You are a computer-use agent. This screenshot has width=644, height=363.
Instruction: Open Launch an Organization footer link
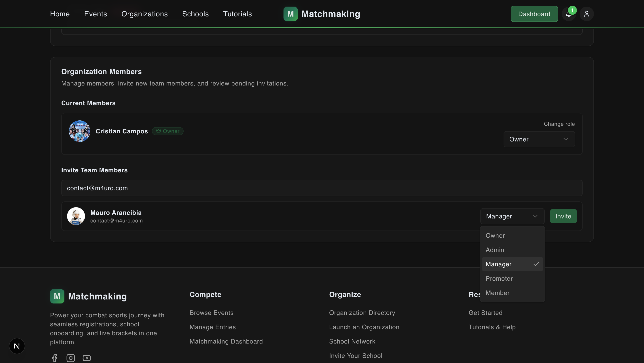[x=364, y=327]
